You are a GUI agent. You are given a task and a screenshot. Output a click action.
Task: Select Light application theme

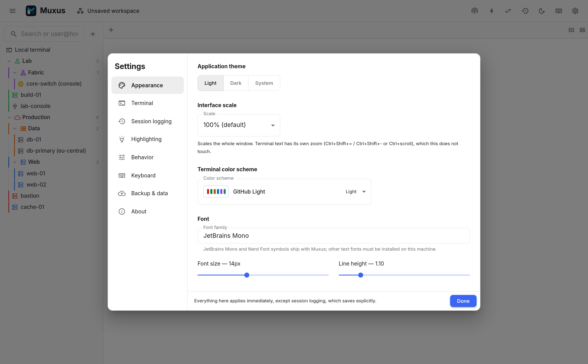point(211,83)
